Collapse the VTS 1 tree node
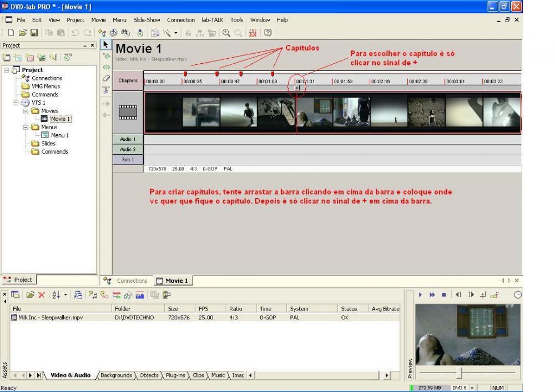 17,103
